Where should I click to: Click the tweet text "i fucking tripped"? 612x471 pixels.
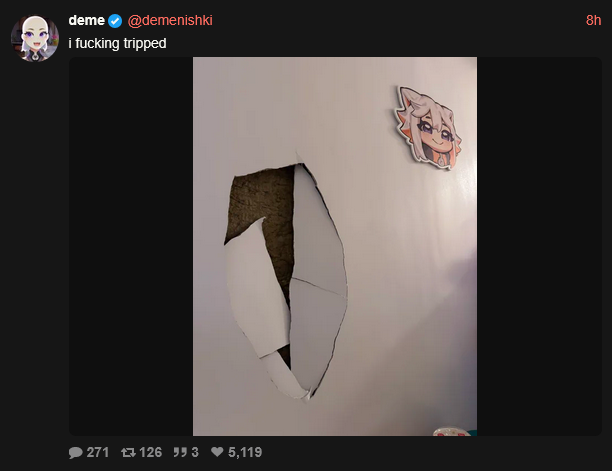click(x=117, y=43)
